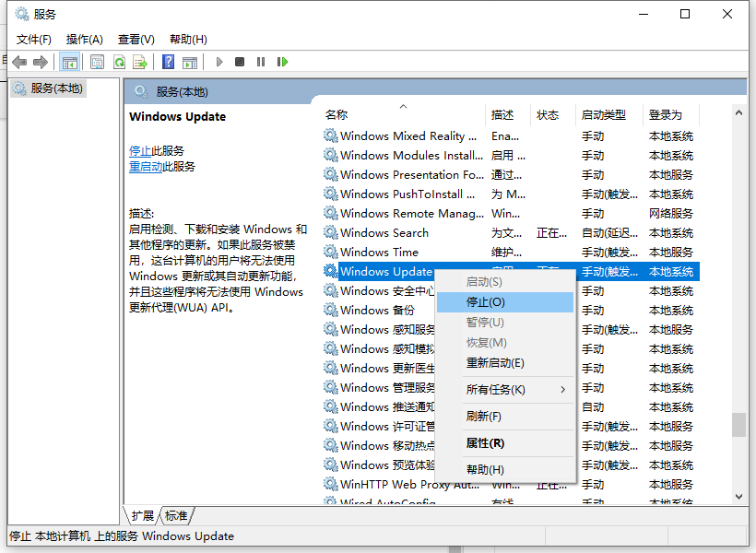Click gear icon of Windows Mixed Reality row
The image size is (756, 553).
[x=330, y=136]
